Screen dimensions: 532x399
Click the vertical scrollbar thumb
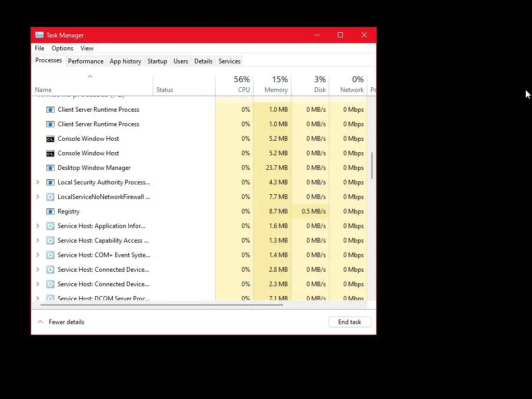pyautogui.click(x=372, y=165)
